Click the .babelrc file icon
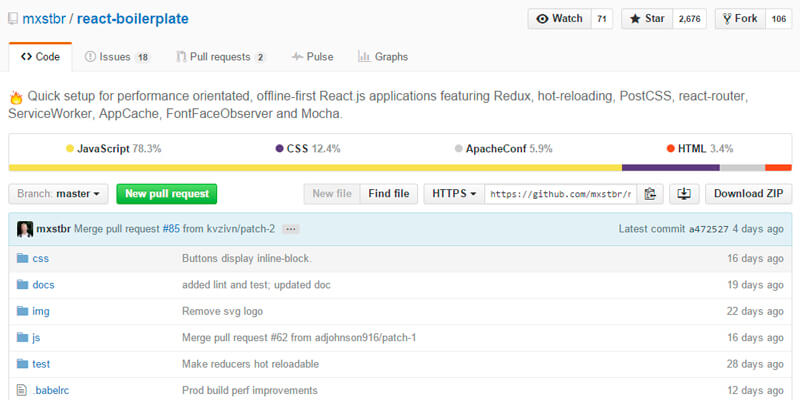800x400 pixels. pos(24,390)
